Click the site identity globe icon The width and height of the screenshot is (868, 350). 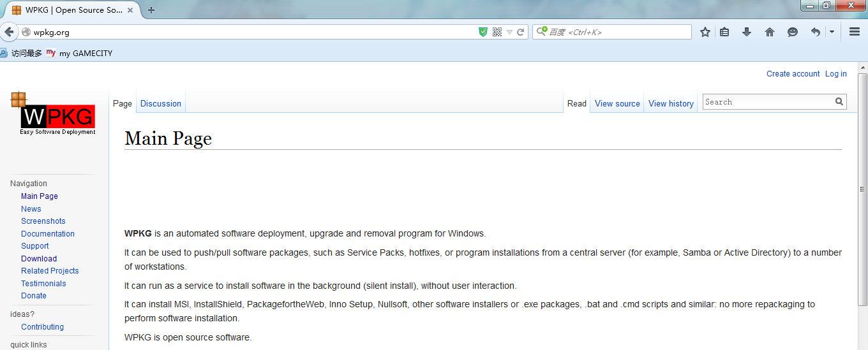tap(26, 32)
